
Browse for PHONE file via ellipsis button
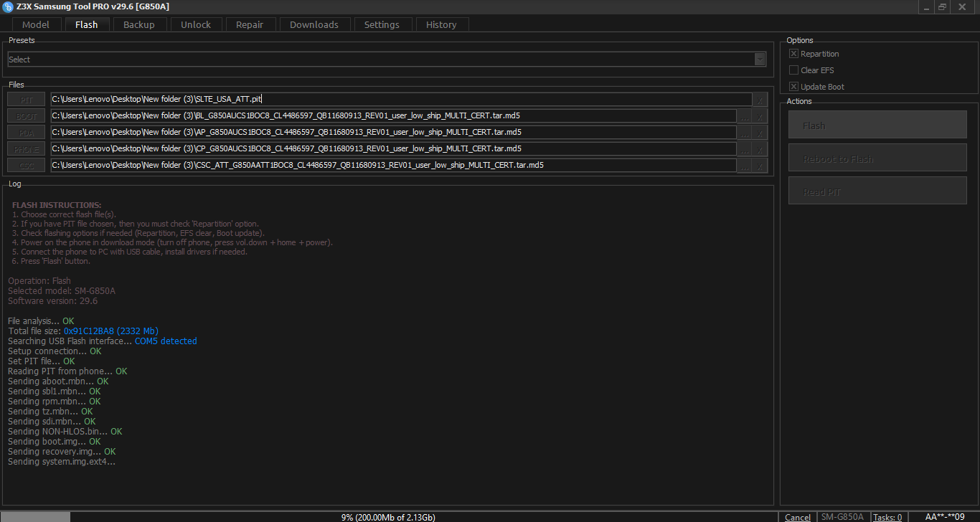coord(745,149)
